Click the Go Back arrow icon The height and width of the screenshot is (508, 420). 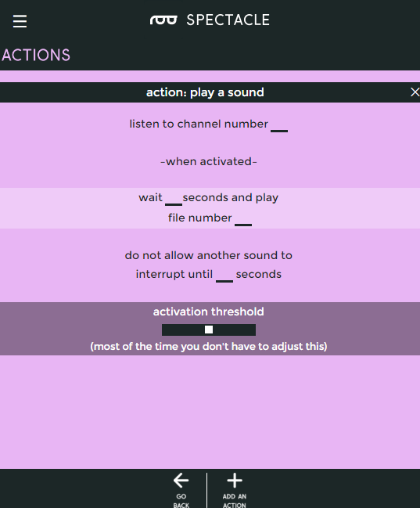pos(181,480)
